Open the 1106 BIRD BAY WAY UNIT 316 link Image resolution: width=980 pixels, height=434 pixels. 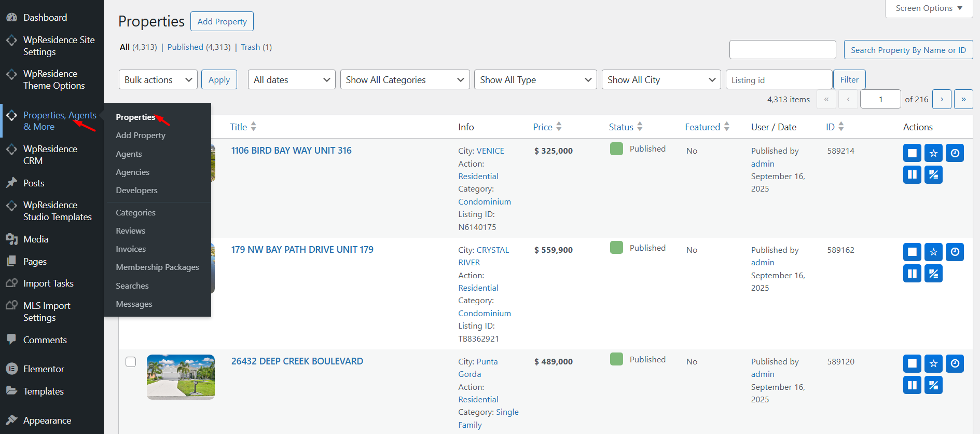point(291,151)
